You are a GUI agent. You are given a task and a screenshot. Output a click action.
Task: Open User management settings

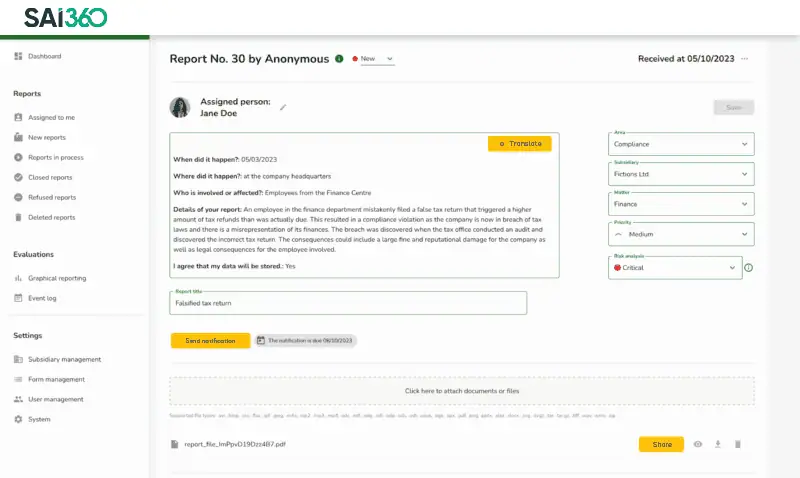point(55,399)
